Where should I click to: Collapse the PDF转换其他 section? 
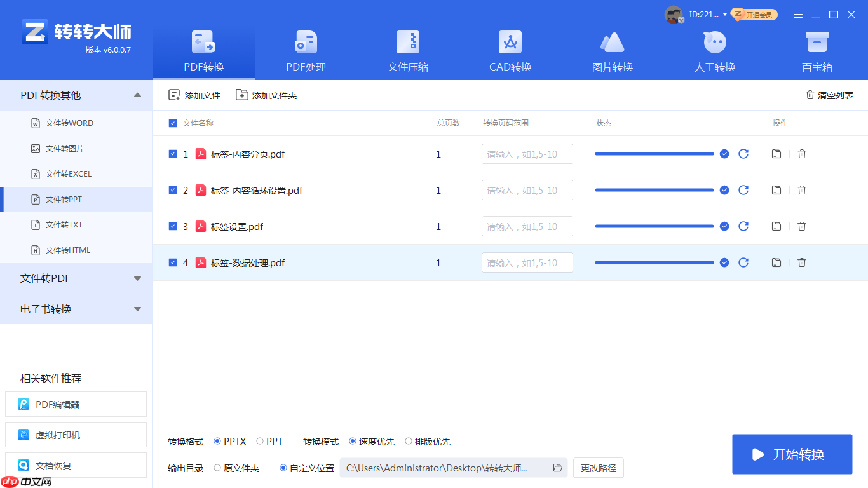pyautogui.click(x=76, y=95)
